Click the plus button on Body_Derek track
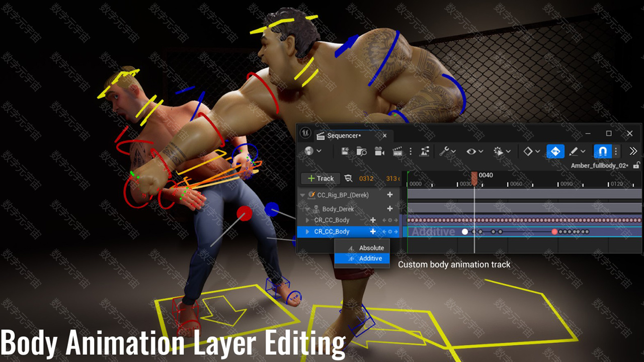The width and height of the screenshot is (644, 362). coord(389,209)
